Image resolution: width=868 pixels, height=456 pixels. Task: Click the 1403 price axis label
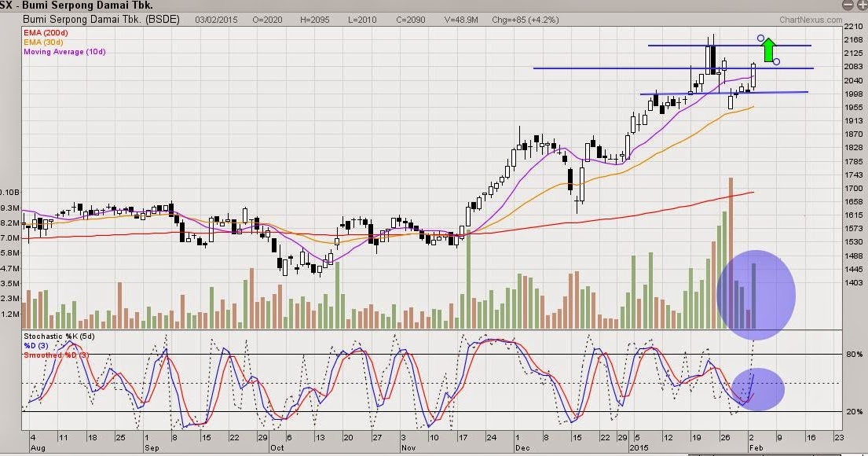point(854,282)
